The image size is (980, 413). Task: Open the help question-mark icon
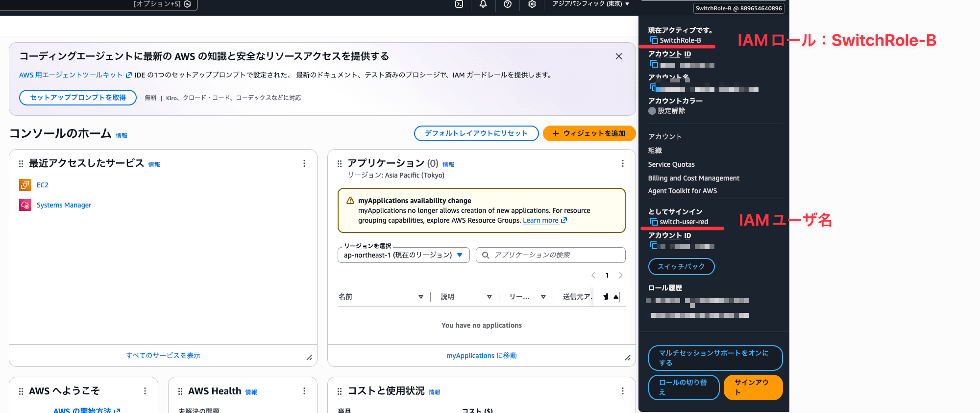[x=508, y=4]
